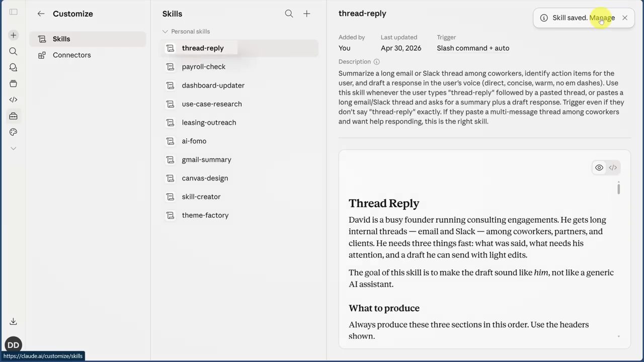This screenshot has height=362, width=644.
Task: Dismiss the Skill saved notification
Action: (x=625, y=18)
